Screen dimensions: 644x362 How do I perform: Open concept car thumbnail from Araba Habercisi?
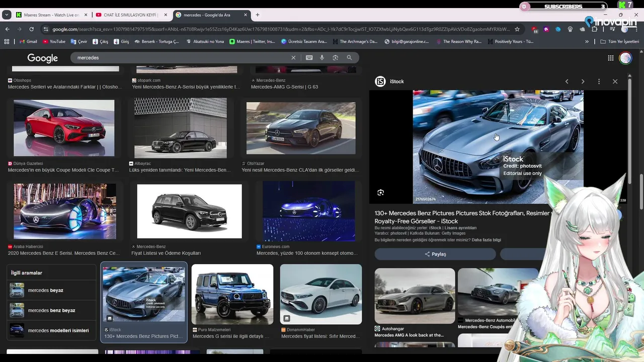[65, 211]
